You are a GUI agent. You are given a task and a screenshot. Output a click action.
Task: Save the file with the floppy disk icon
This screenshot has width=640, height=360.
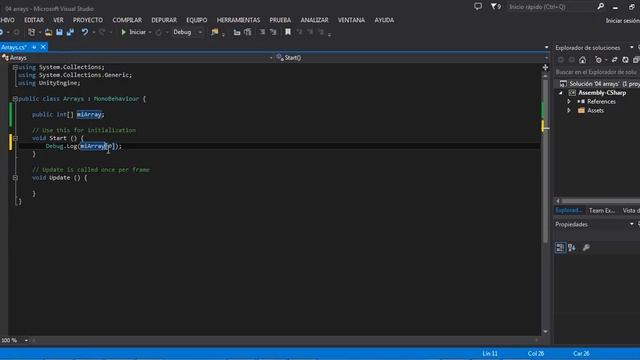tap(59, 32)
